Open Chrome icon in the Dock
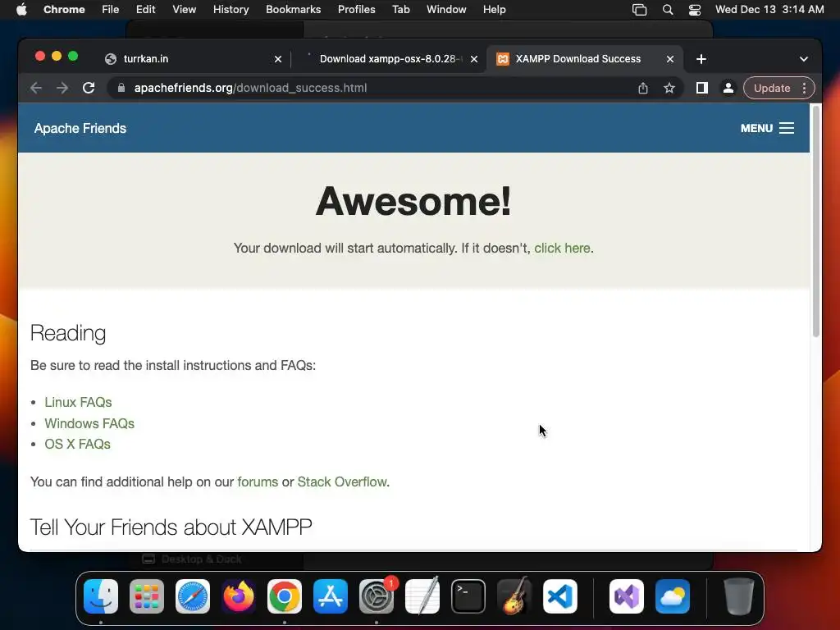 (285, 596)
